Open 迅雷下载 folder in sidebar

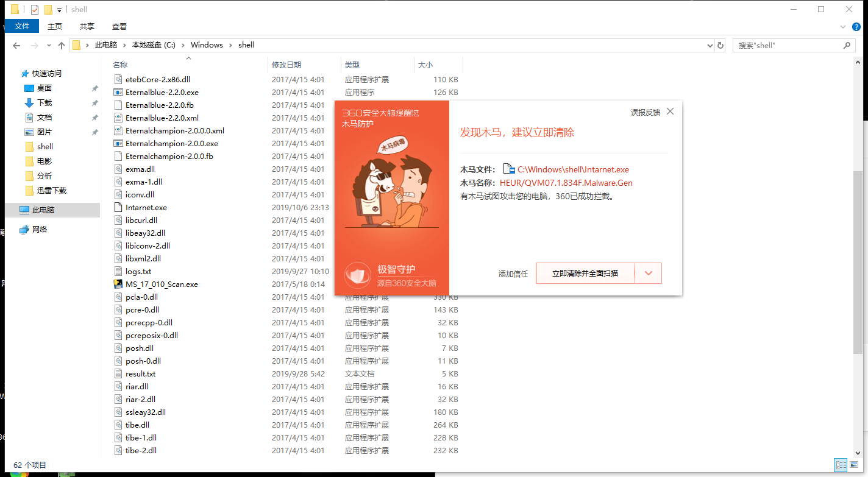(52, 190)
